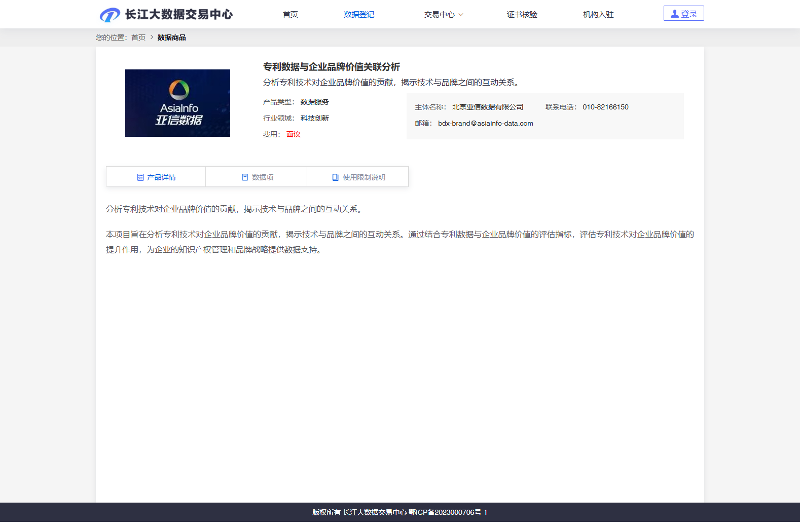The height and width of the screenshot is (532, 800).
Task: Click the 使用限制说明 tab document icon
Action: [x=335, y=177]
